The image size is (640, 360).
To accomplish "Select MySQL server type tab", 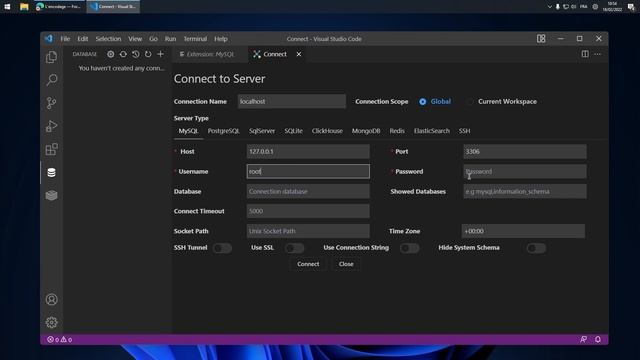I will click(188, 131).
